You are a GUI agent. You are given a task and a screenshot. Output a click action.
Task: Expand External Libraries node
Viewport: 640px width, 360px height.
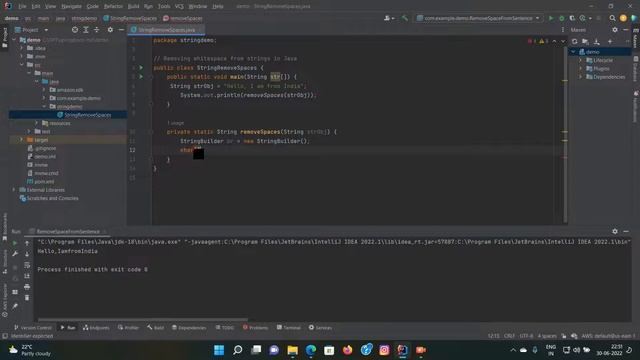pyautogui.click(x=14, y=190)
